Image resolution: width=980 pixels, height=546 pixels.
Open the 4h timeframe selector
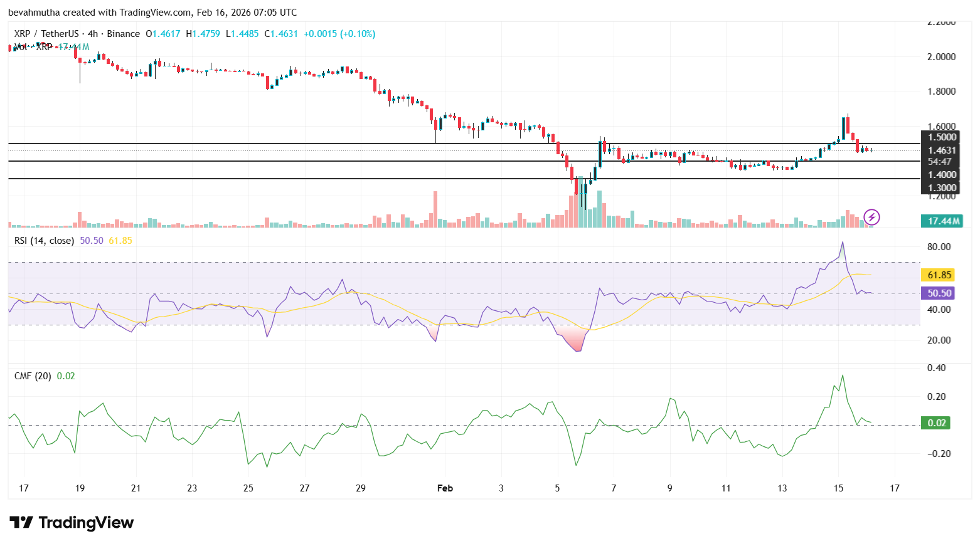click(x=93, y=34)
